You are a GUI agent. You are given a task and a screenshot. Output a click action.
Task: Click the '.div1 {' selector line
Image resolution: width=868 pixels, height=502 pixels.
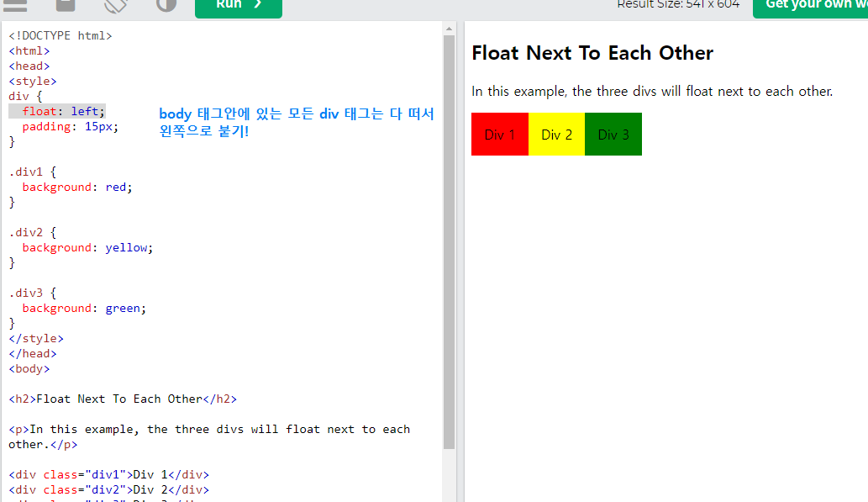(x=33, y=172)
